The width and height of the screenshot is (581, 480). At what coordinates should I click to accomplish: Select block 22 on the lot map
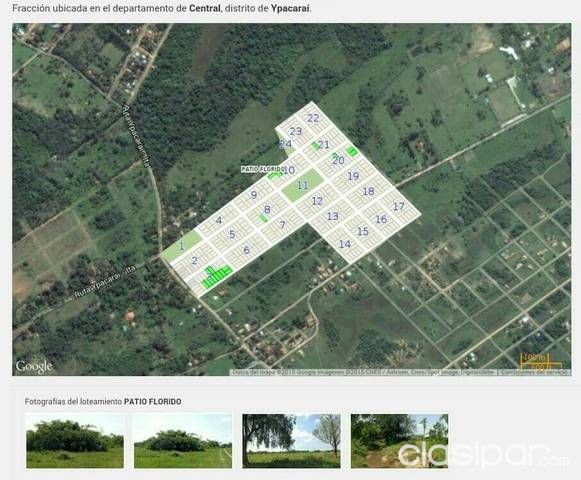click(x=313, y=118)
